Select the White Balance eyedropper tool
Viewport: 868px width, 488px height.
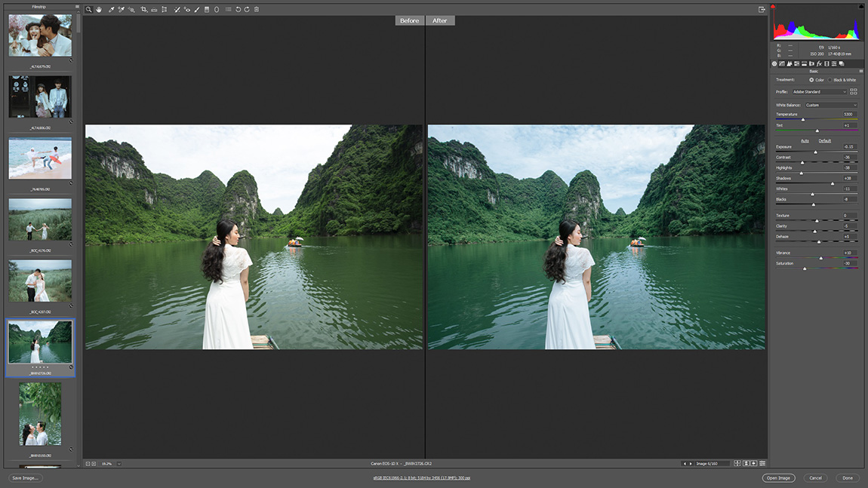pos(111,9)
